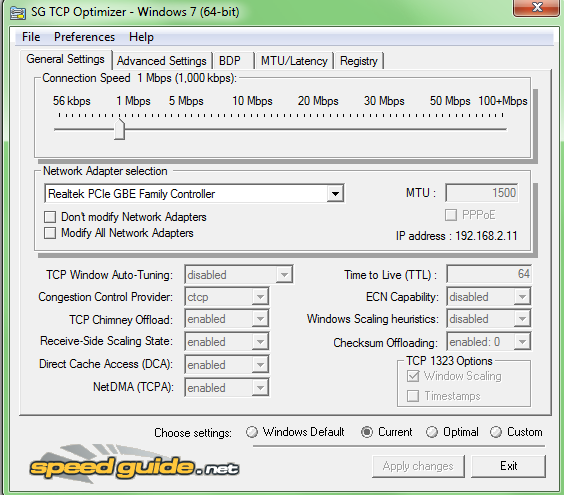This screenshot has width=564, height=495.
Task: Switch to the Advanced Settings tab
Action: pyautogui.click(x=162, y=61)
